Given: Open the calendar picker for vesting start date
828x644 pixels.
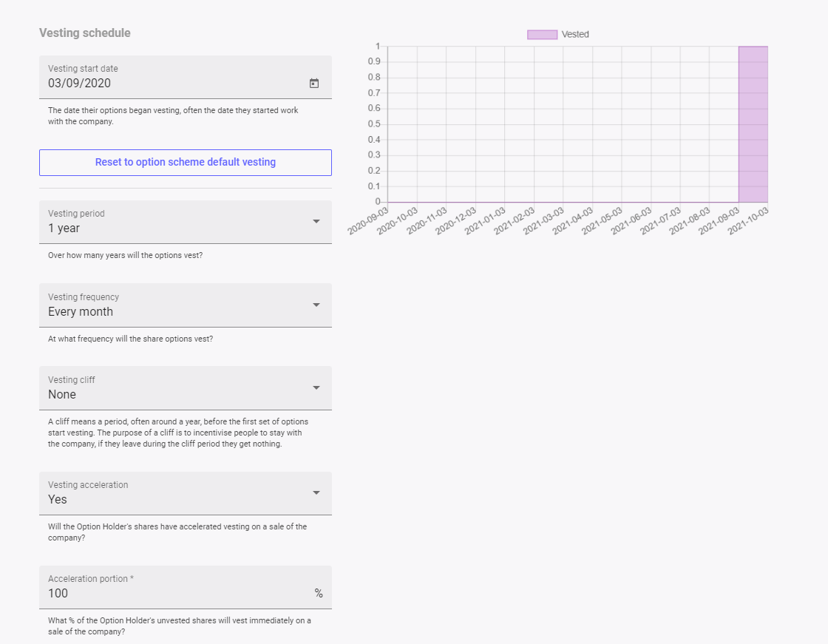Looking at the screenshot, I should (x=313, y=84).
